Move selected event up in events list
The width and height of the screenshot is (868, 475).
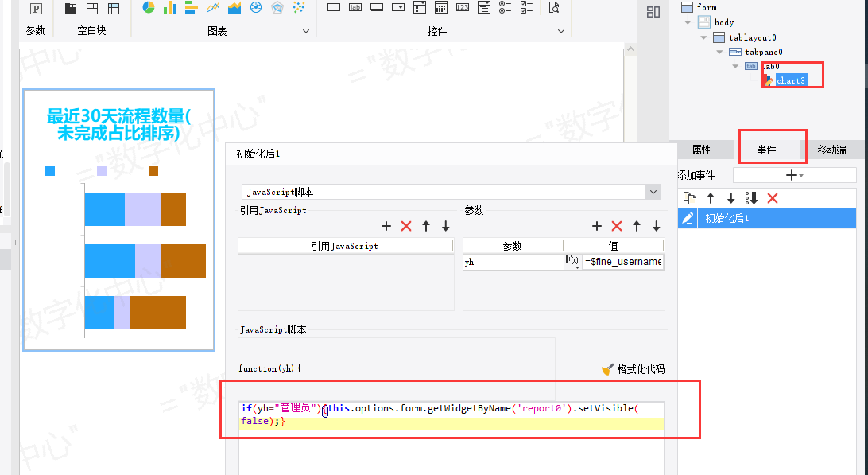coord(711,198)
